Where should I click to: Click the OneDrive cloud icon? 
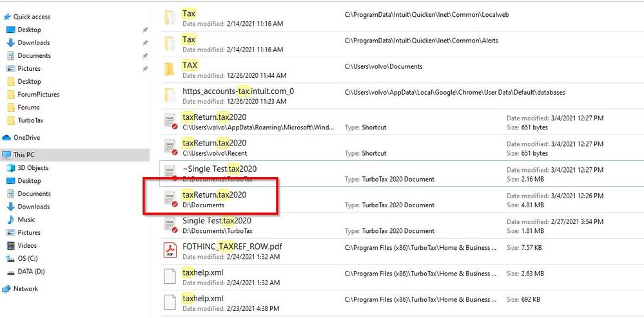tap(6, 138)
